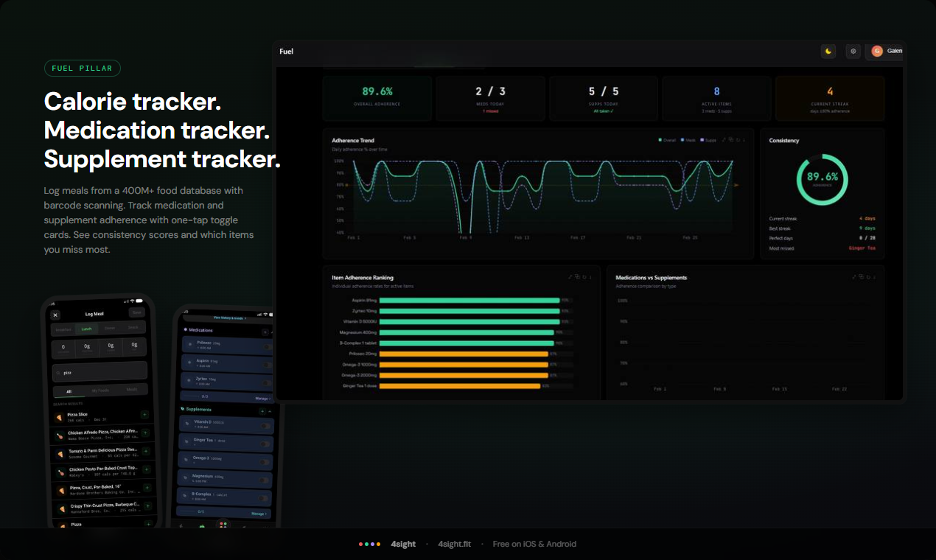Viewport: 936px width, 560px height.
Task: Click the Pizza Slice food icon
Action: [59, 418]
